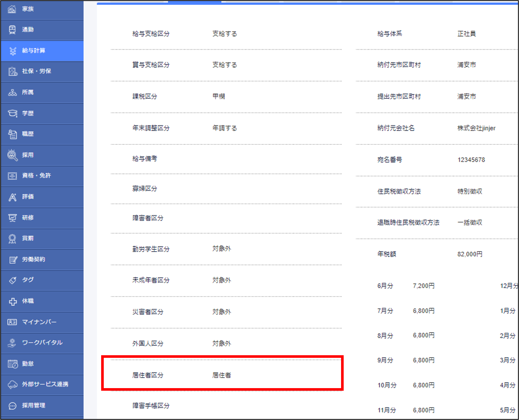The height and width of the screenshot is (420, 519).
Task: Open the タグ sidebar item
Action: [28, 280]
